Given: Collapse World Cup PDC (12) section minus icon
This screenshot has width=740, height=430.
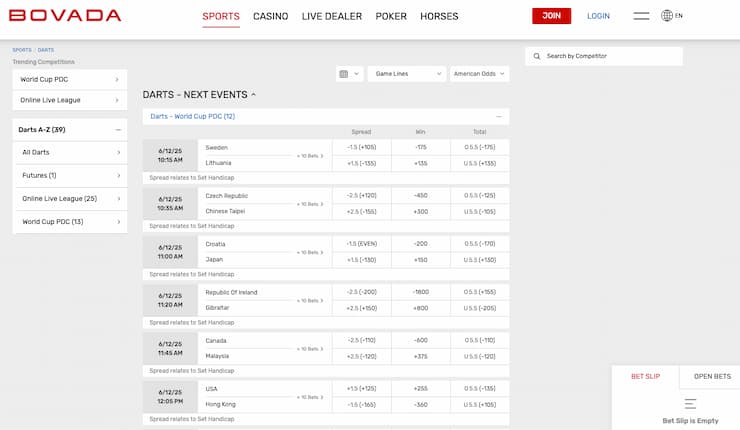Looking at the screenshot, I should pyautogui.click(x=499, y=117).
